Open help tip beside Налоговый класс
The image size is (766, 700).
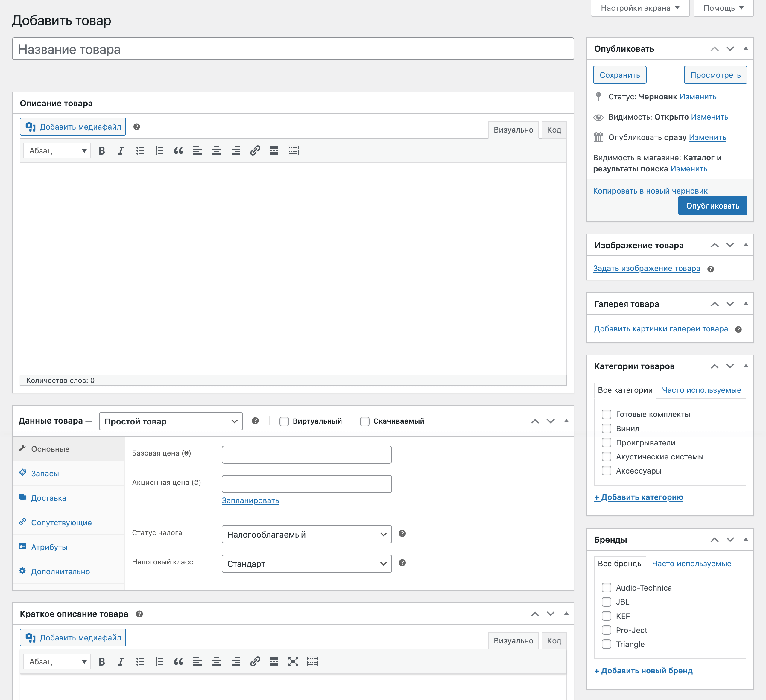coord(402,563)
